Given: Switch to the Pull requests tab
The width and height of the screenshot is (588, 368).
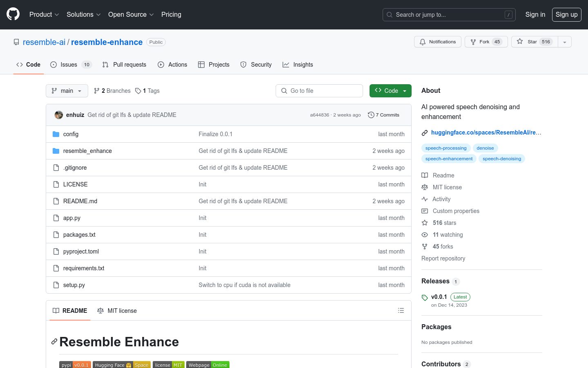Looking at the screenshot, I should (124, 65).
